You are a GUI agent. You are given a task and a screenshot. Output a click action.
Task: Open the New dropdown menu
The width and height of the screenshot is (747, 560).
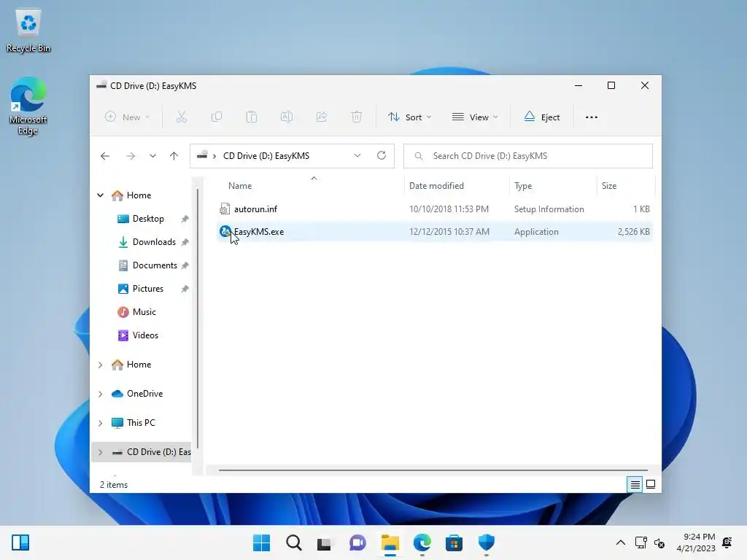click(128, 117)
